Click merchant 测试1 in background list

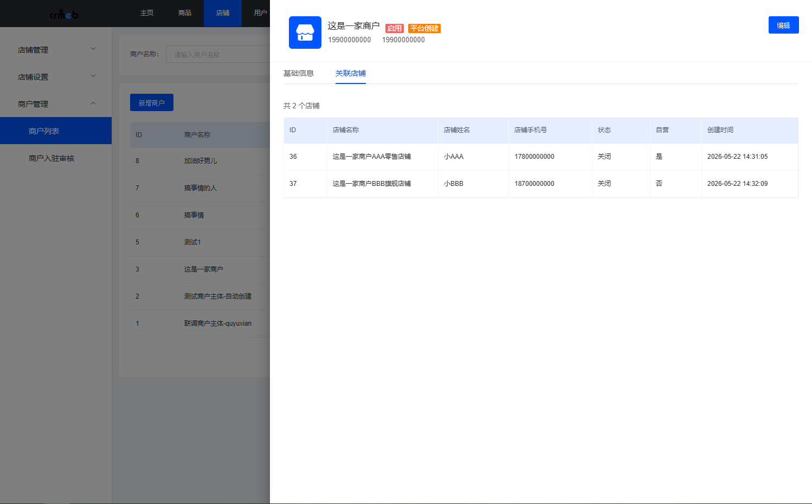click(x=192, y=242)
